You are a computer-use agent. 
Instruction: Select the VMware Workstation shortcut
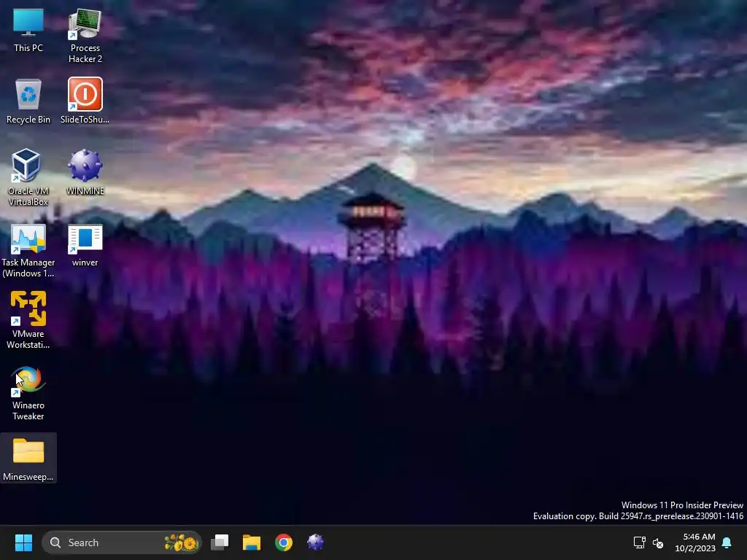[28, 320]
